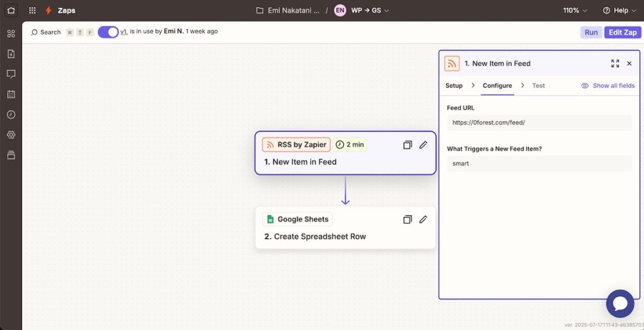Click the Zaps title text

[x=67, y=10]
